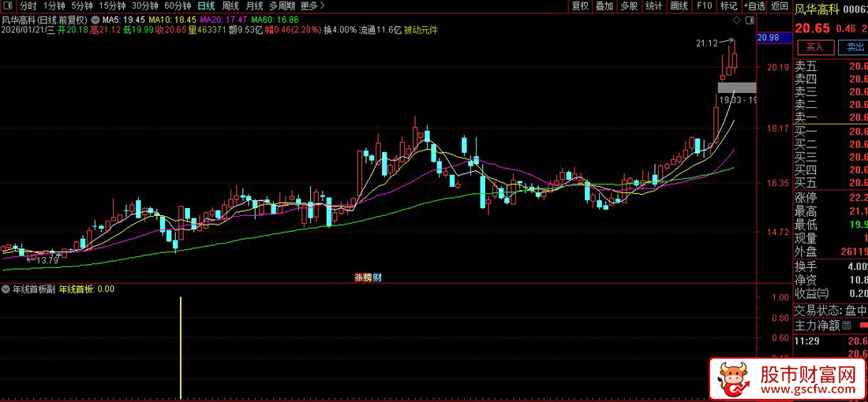Select the 买五 order book row
Image resolution: width=868 pixels, height=402 pixels.
(x=831, y=182)
